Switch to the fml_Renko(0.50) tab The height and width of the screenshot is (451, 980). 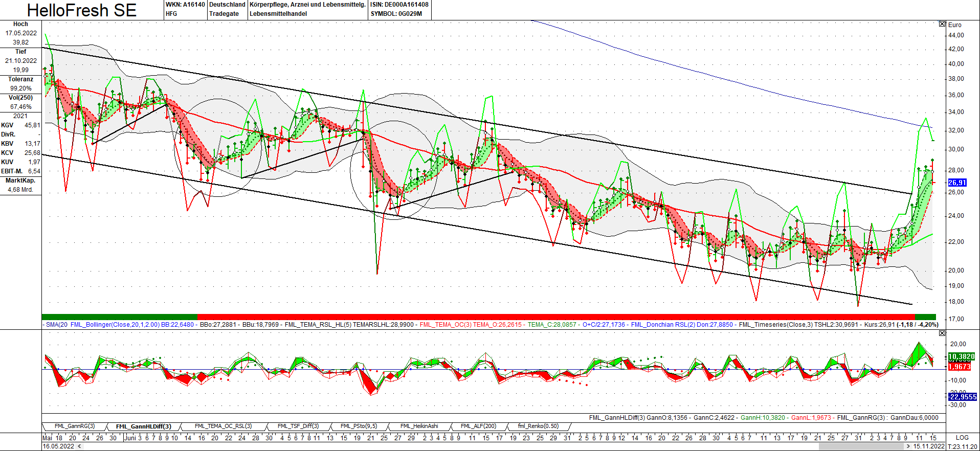pos(538,426)
